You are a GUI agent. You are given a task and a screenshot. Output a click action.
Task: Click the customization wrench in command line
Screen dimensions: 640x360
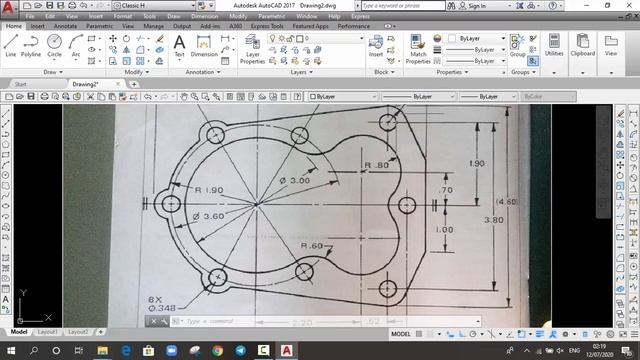click(164, 321)
